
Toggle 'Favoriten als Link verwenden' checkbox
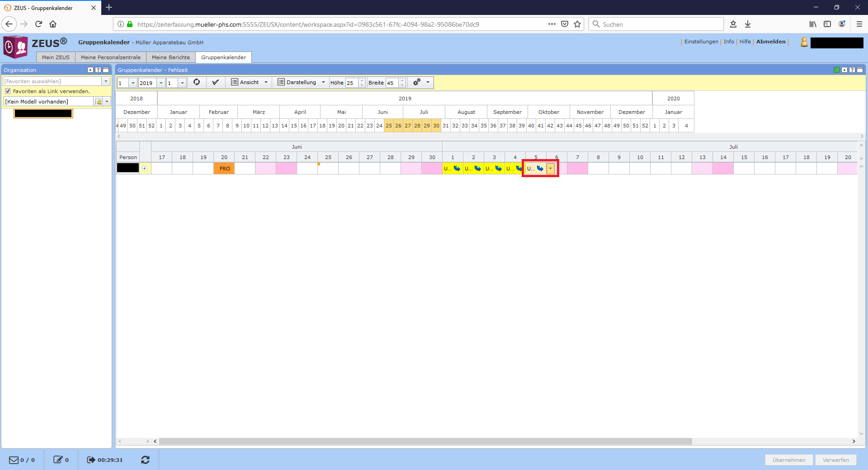tap(8, 91)
